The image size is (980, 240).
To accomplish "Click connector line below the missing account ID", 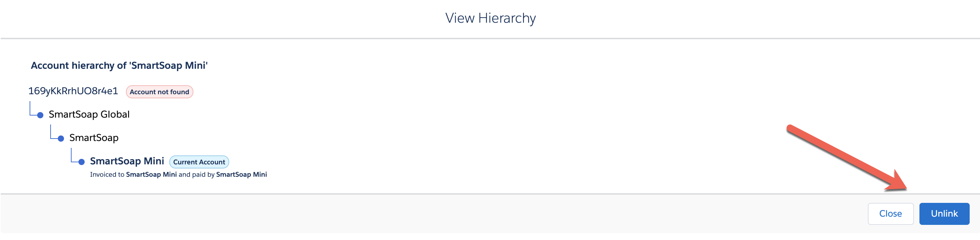I will click(x=30, y=109).
